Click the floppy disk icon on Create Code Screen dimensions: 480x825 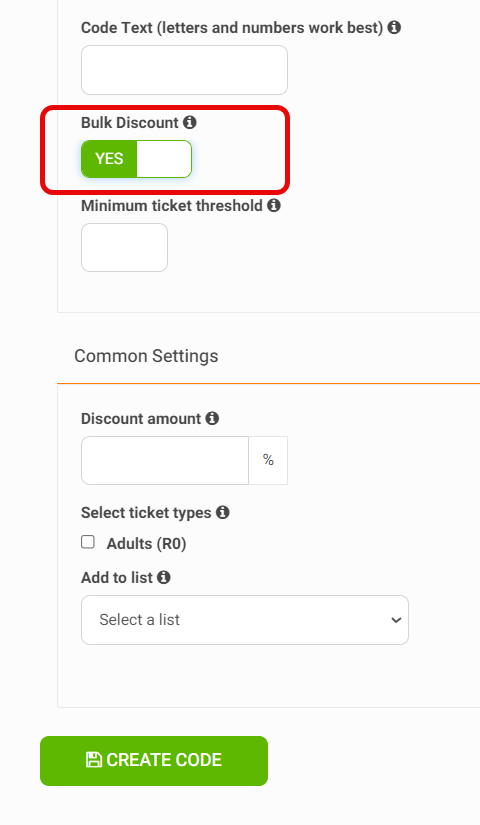[94, 759]
